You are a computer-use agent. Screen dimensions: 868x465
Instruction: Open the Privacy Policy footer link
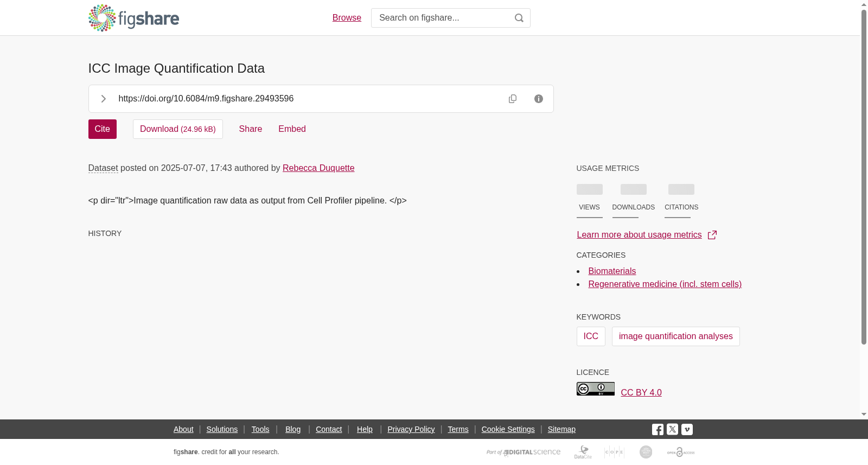[x=411, y=429]
